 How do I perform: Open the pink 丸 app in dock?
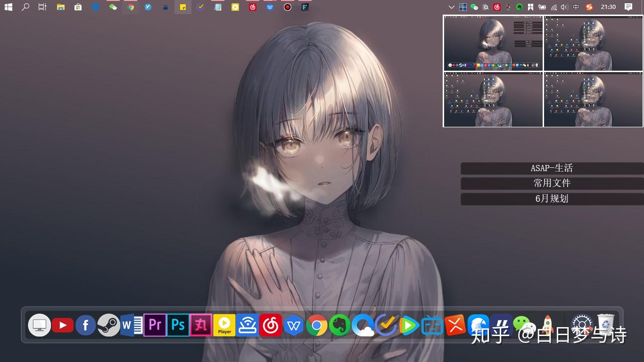(x=201, y=325)
